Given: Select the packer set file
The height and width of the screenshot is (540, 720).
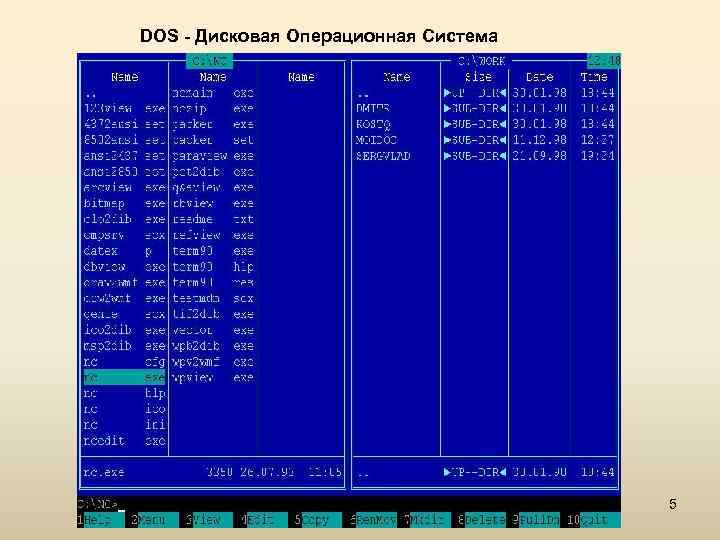Looking at the screenshot, I should [x=213, y=140].
